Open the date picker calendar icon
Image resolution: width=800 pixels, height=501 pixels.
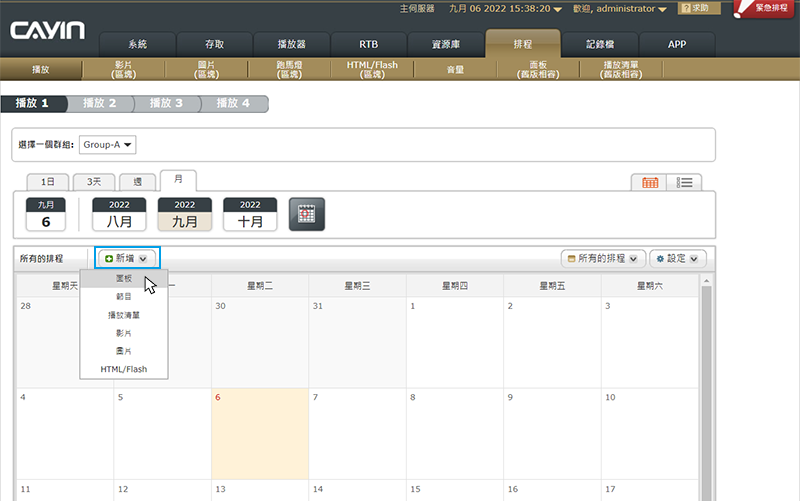307,214
